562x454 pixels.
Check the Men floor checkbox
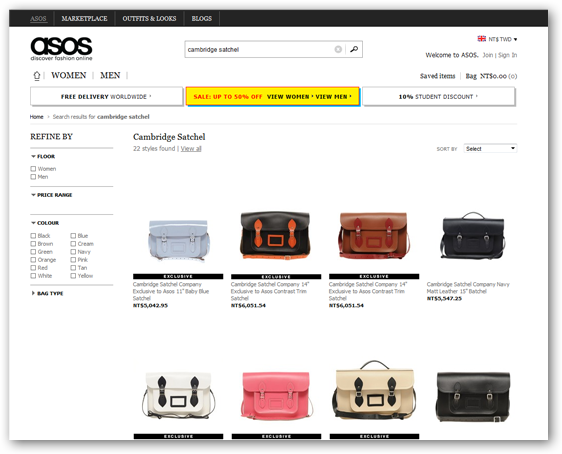(x=33, y=177)
